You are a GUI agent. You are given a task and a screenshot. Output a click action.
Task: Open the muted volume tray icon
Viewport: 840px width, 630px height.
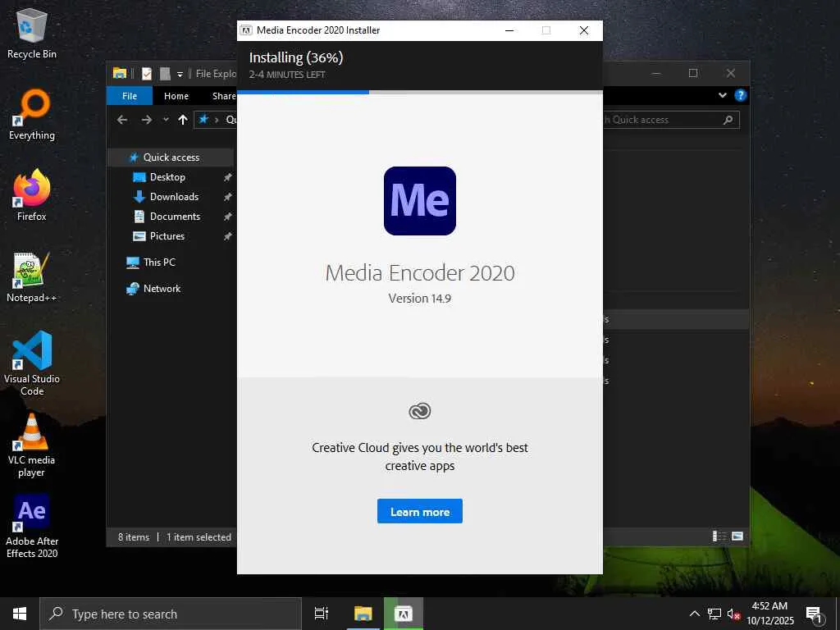733,614
